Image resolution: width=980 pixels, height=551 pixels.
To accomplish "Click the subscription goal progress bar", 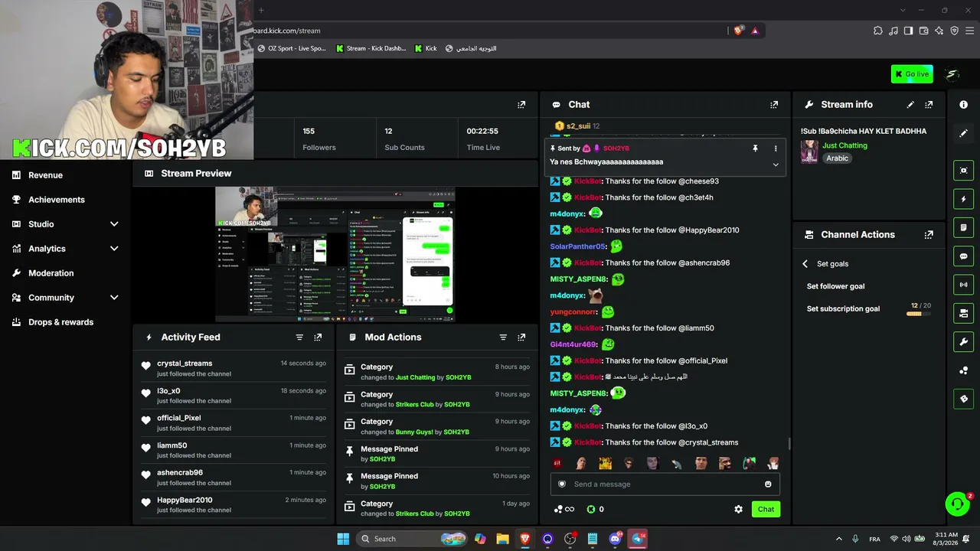I will [919, 314].
